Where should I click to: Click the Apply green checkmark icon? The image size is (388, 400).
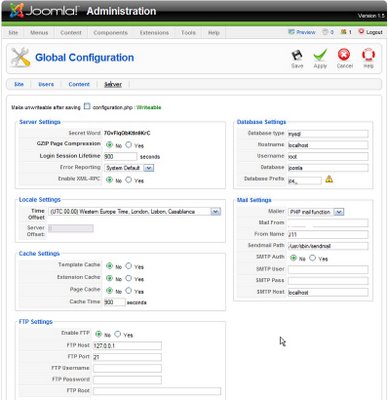coord(320,55)
